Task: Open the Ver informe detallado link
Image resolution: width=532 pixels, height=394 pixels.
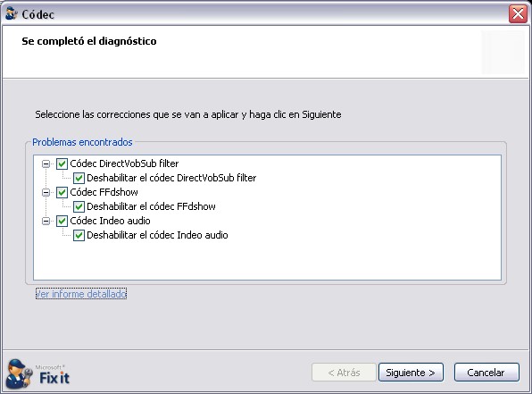Action: [81, 293]
